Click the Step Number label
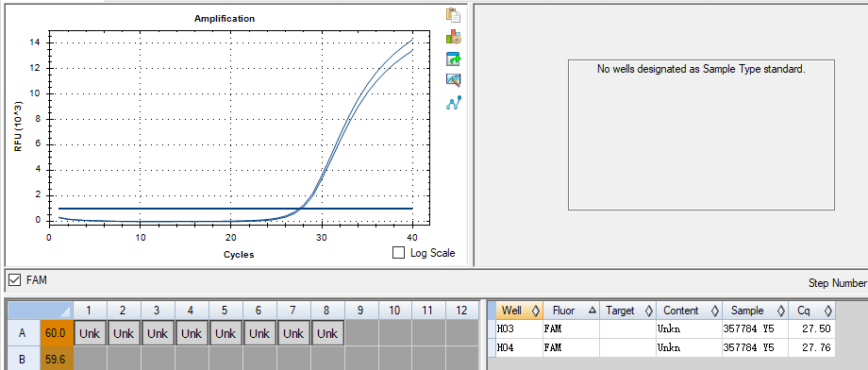 pyautogui.click(x=838, y=283)
